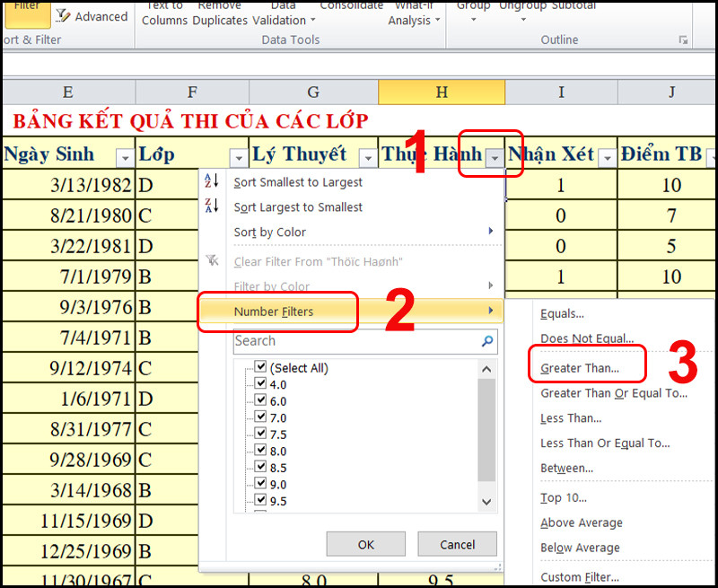The height and width of the screenshot is (588, 718).
Task: Click the filter list scrollbar down arrow
Action: coord(487,503)
